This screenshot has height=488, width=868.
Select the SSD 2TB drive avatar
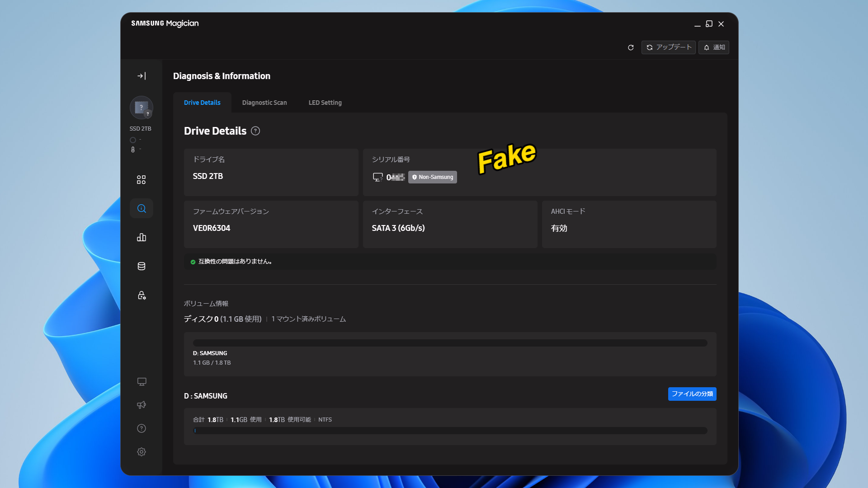click(x=142, y=108)
